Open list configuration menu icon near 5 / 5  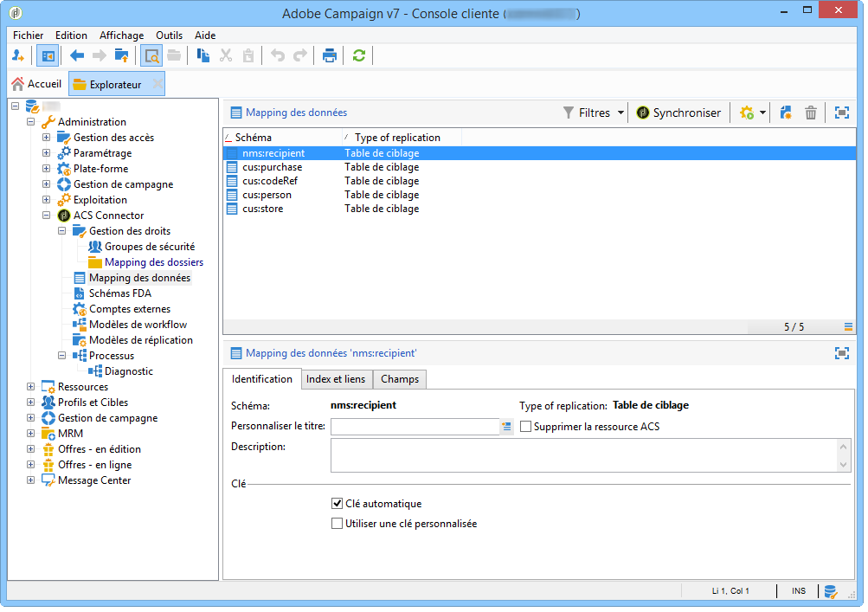point(848,327)
